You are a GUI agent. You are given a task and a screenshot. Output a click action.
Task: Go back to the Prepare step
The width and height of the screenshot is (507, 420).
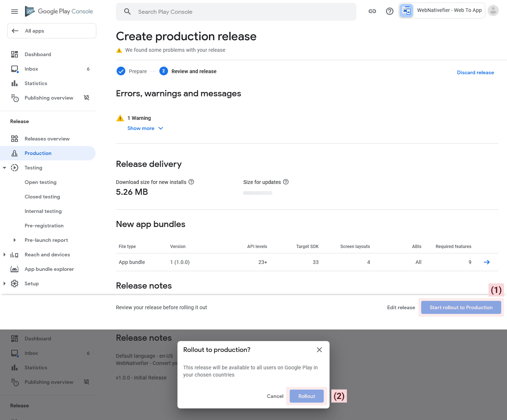(132, 71)
